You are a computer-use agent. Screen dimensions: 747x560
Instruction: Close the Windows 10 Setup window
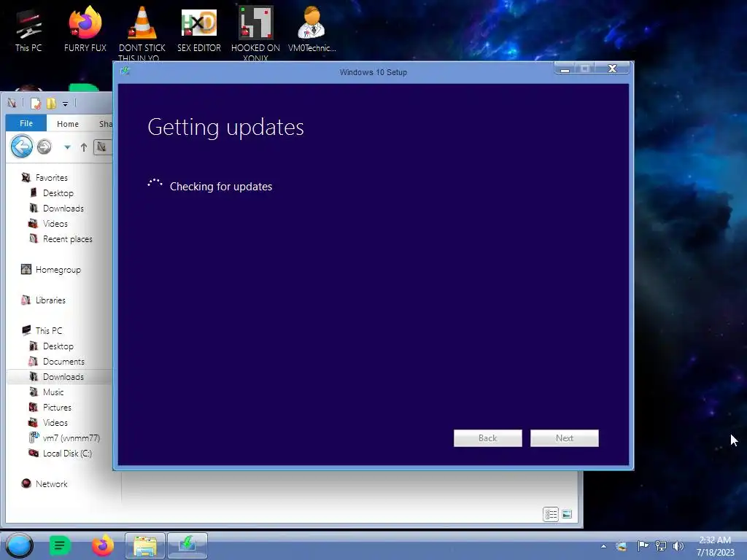[613, 69]
